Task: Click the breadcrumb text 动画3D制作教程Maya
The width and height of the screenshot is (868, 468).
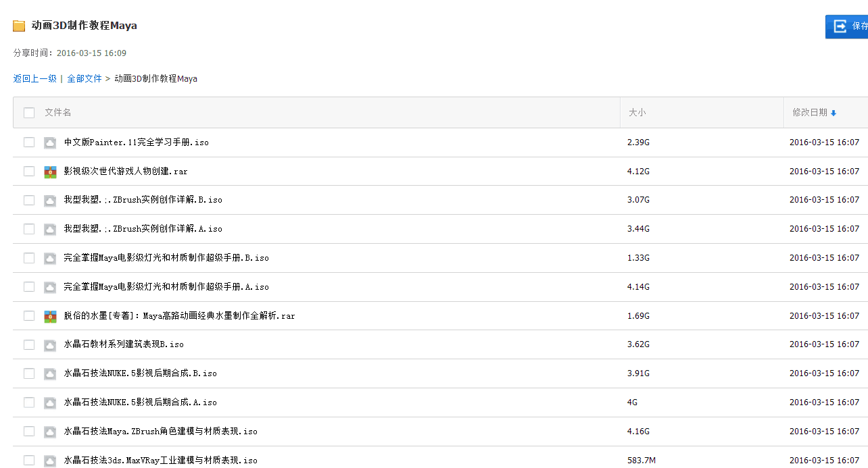Action: [156, 79]
